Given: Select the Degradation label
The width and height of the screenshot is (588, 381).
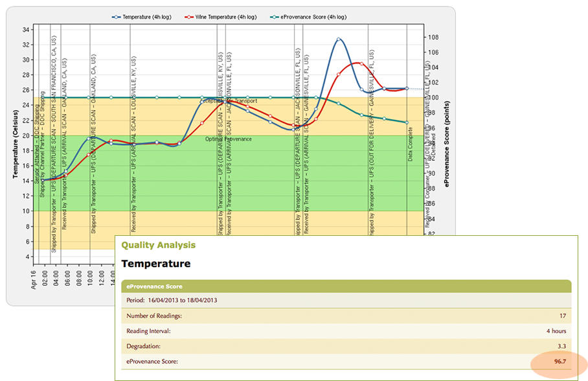Looking at the screenshot, I should click(x=143, y=347).
